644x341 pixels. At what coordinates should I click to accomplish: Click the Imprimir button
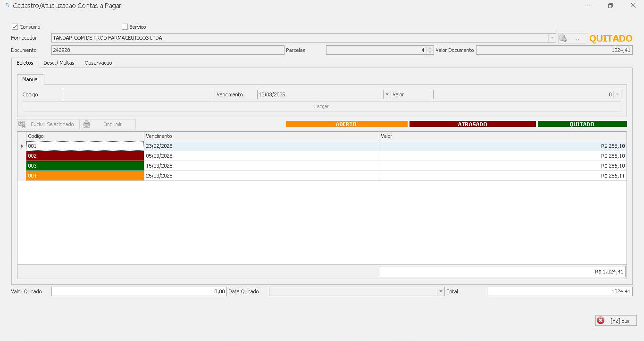(109, 124)
